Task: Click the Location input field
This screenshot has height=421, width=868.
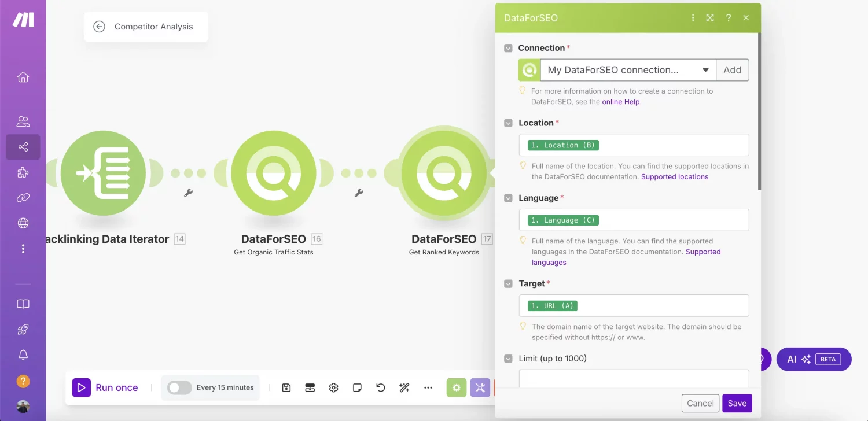Action: (x=634, y=145)
